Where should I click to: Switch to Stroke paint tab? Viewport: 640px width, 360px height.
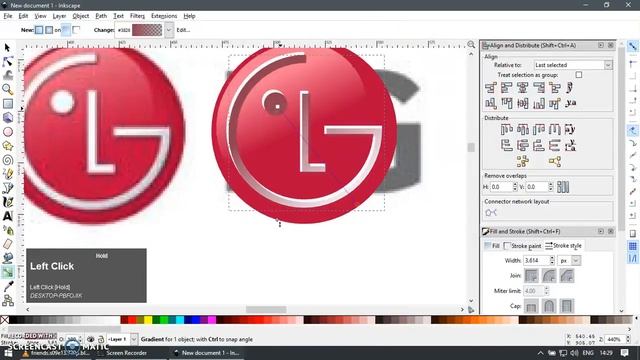pos(522,246)
